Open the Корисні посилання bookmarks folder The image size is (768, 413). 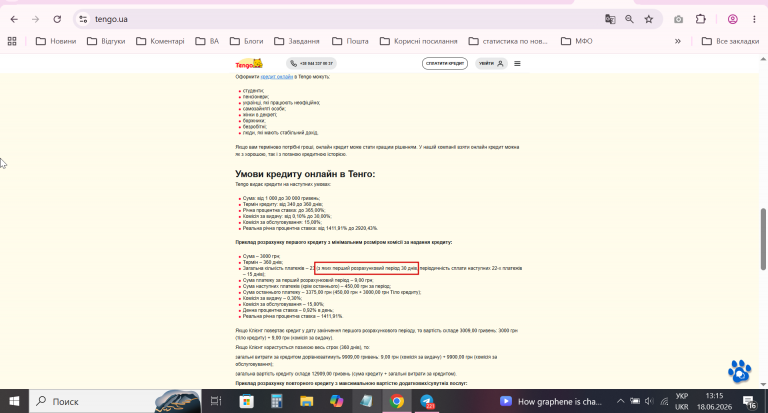[419, 41]
